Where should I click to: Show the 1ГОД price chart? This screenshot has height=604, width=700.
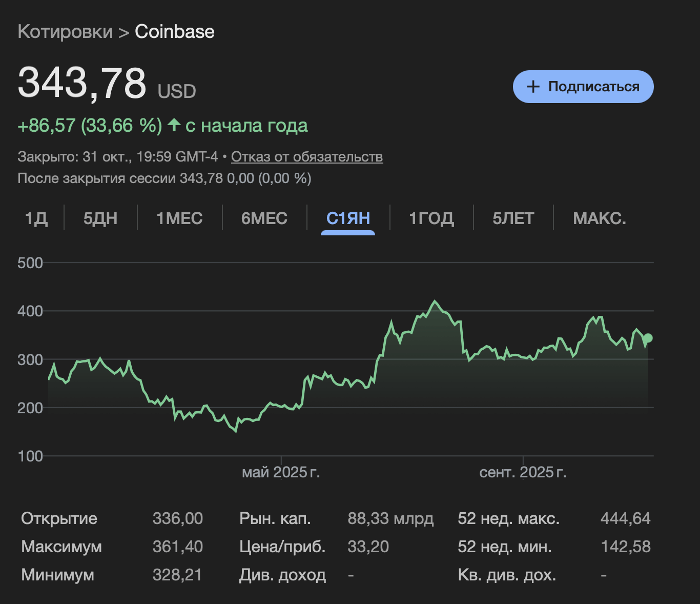point(431,218)
